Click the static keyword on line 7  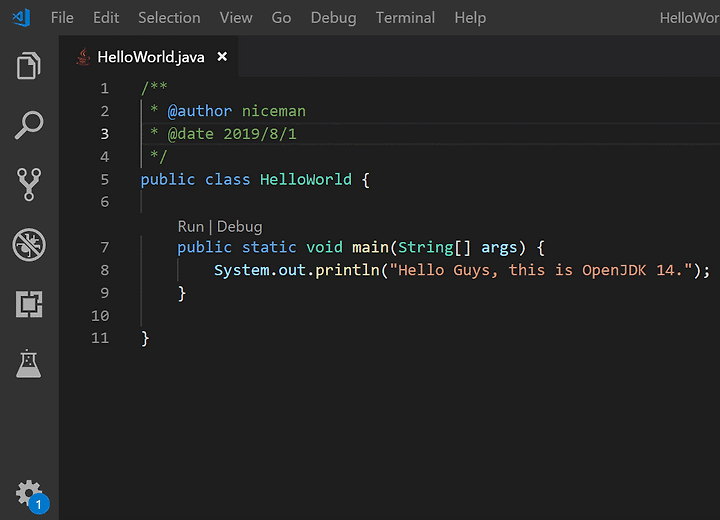(269, 248)
